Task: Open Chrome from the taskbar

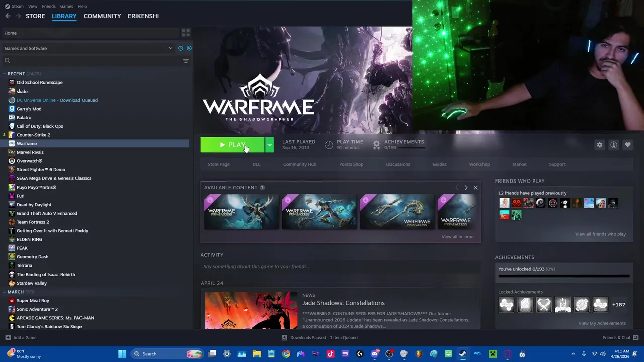Action: click(x=286, y=354)
